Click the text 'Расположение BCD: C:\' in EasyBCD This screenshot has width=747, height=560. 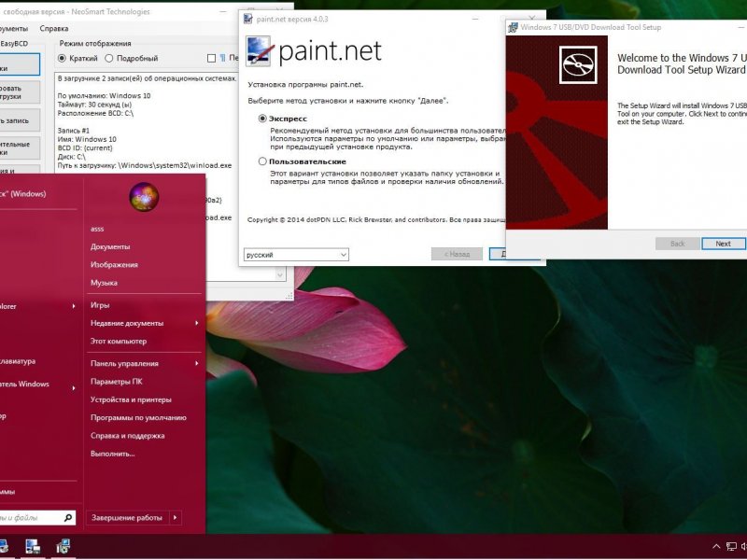96,113
